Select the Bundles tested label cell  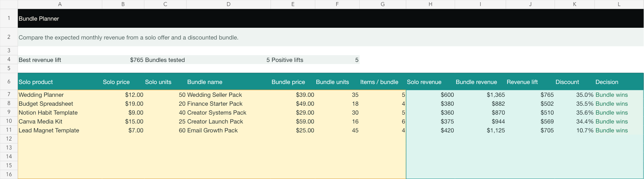165,60
